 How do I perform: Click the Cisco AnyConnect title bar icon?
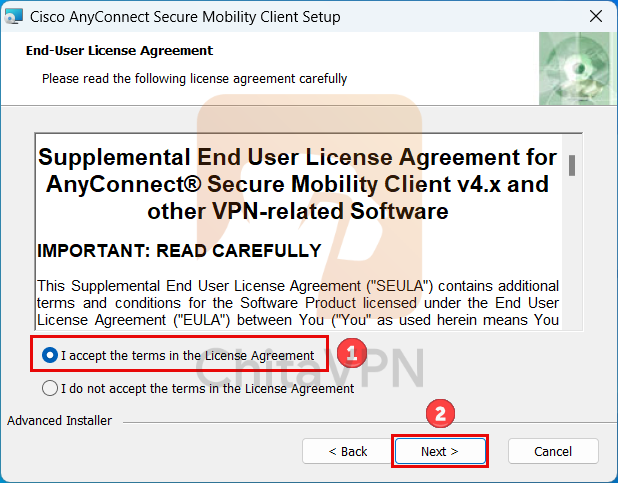coord(14,17)
